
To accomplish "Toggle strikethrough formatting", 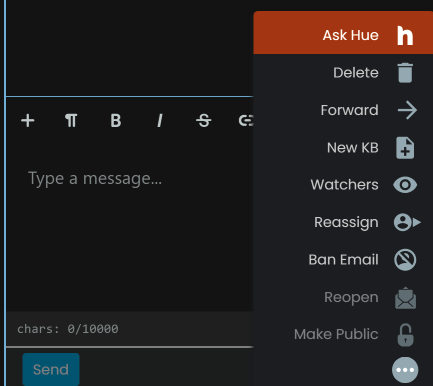I will pos(204,120).
